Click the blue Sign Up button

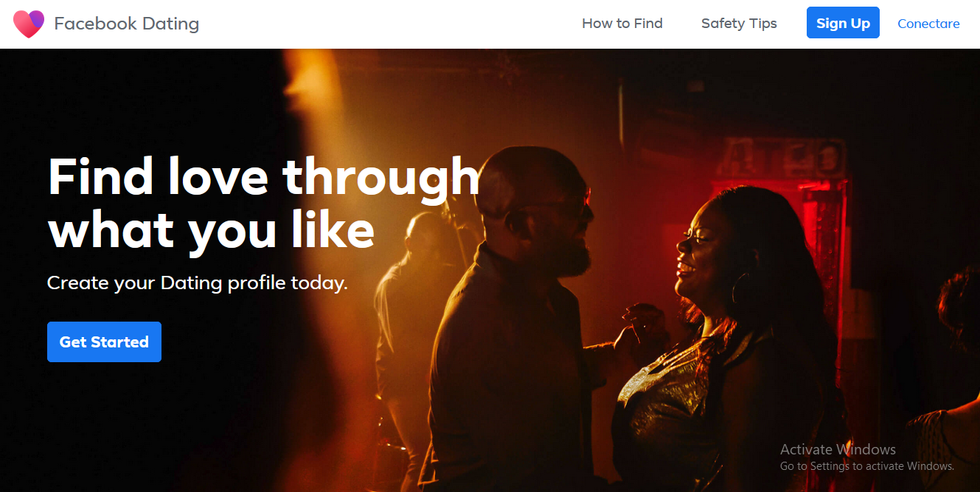[x=843, y=23]
